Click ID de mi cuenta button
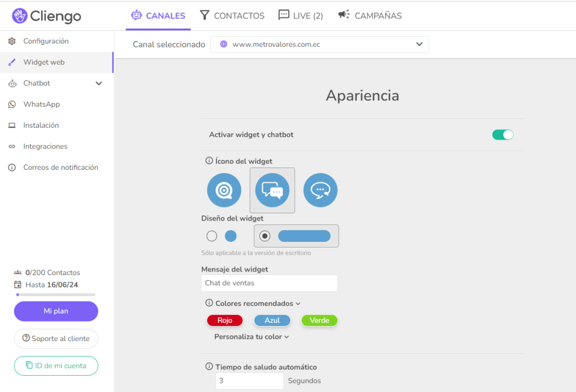Viewport: 576px width, 392px height. tap(56, 366)
